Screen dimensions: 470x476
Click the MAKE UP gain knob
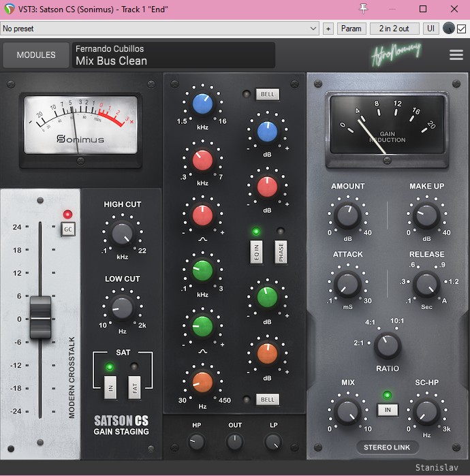click(x=426, y=216)
